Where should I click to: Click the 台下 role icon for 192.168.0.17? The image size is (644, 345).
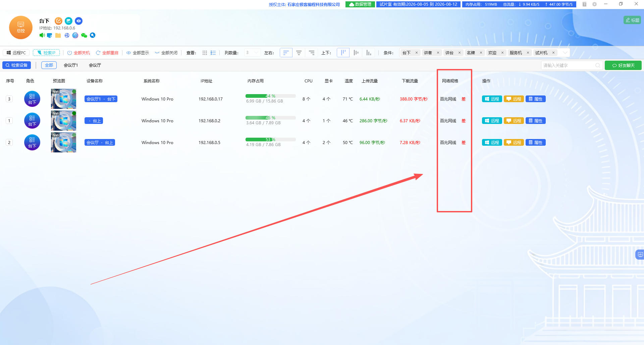[32, 99]
